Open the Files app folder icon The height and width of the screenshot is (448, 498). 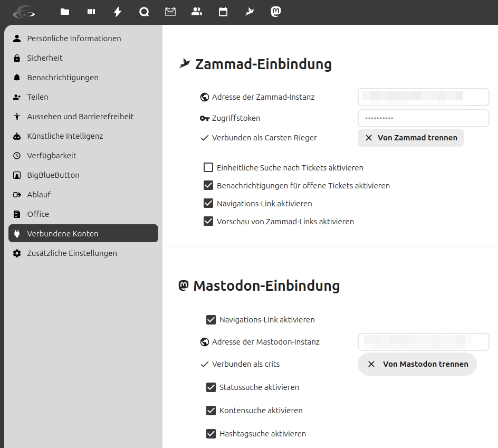[65, 12]
